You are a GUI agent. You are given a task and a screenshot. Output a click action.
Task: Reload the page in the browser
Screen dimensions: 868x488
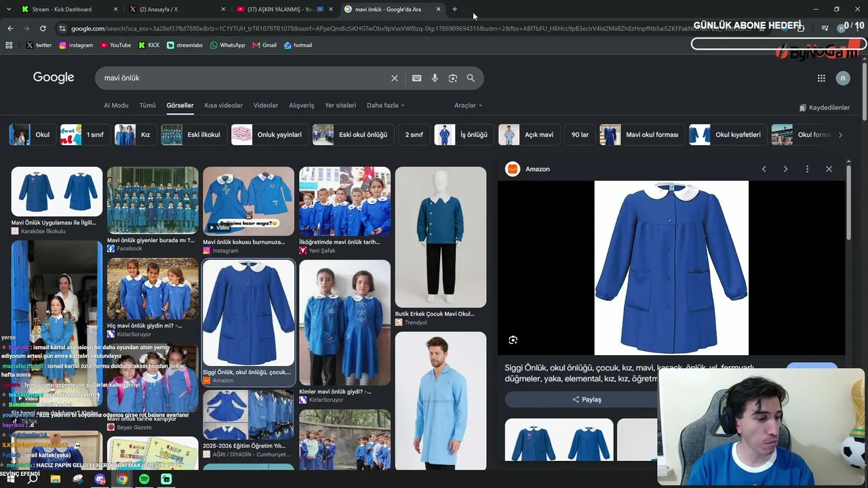[43, 28]
